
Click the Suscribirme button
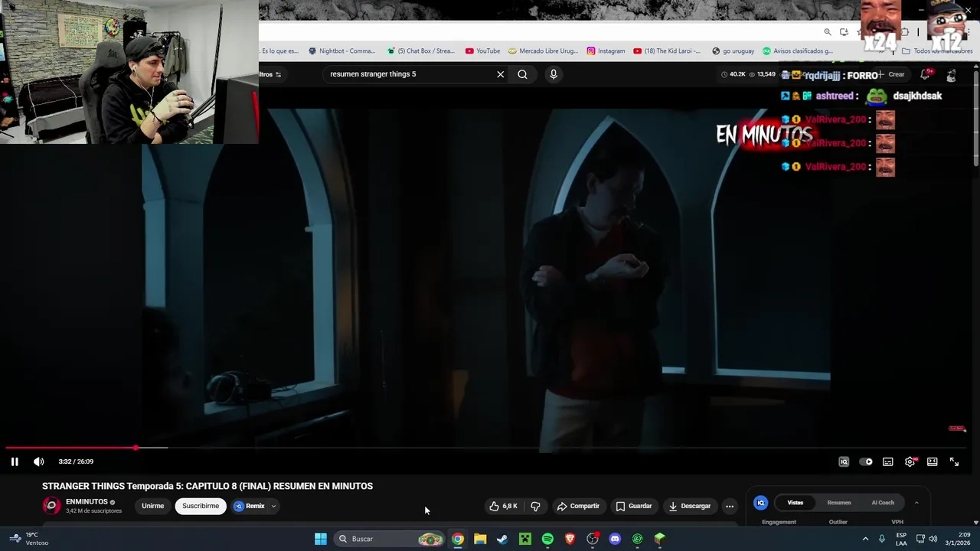(x=201, y=506)
